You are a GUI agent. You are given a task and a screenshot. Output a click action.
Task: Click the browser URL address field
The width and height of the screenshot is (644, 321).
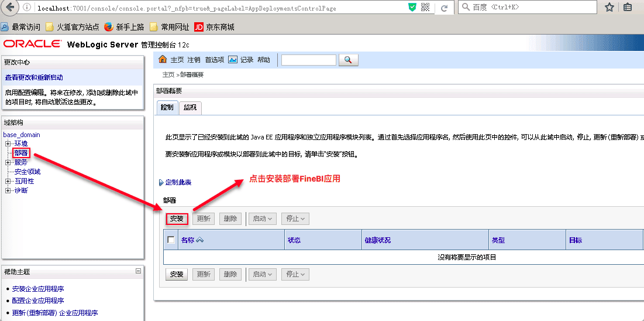(x=220, y=8)
